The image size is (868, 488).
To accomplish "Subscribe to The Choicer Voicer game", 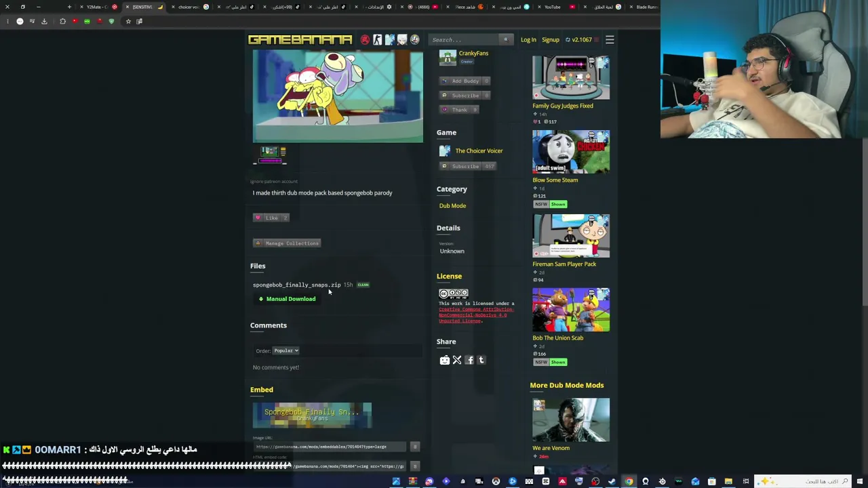I will tap(468, 167).
